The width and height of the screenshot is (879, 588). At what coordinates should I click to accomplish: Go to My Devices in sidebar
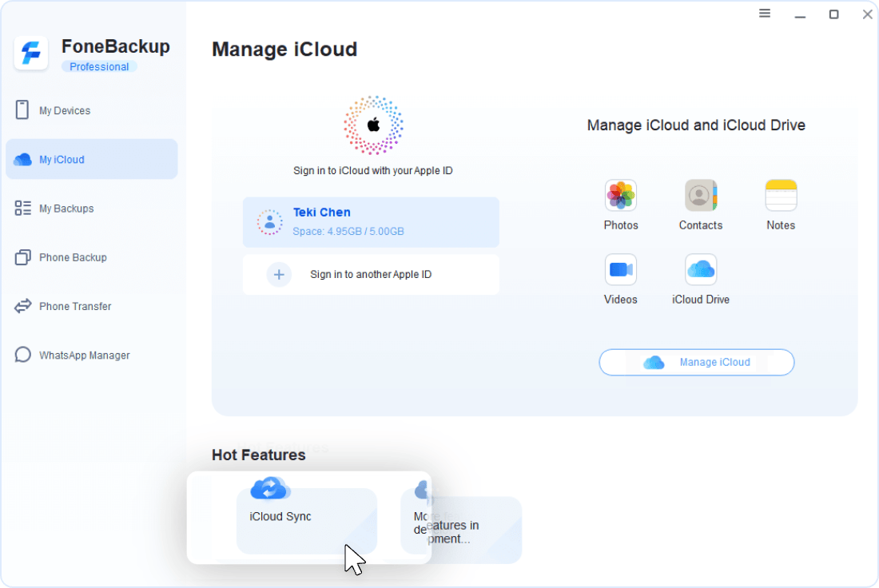click(x=65, y=110)
